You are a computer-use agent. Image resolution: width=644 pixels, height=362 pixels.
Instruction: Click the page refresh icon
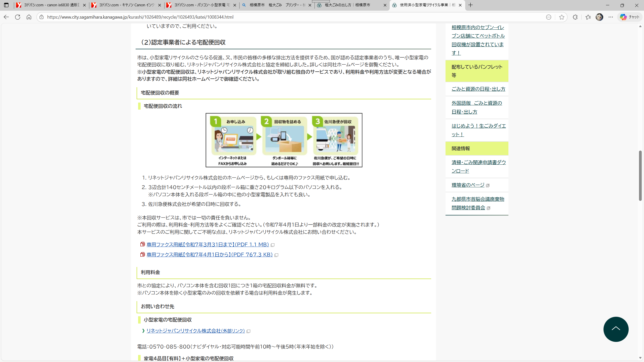(18, 17)
